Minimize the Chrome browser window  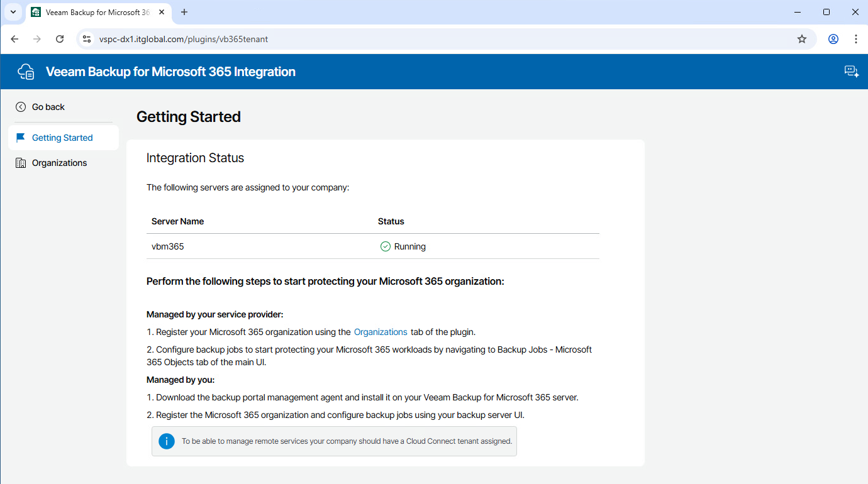click(798, 12)
